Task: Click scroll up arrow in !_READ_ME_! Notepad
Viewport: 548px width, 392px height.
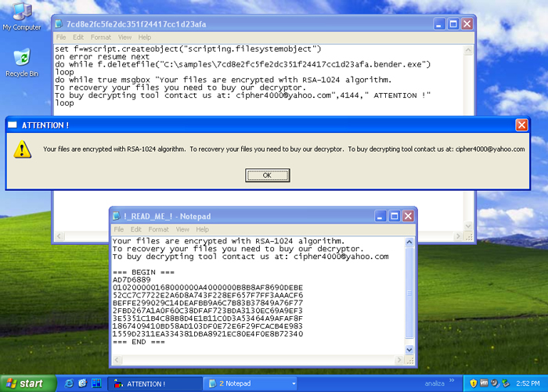Action: coord(409,242)
